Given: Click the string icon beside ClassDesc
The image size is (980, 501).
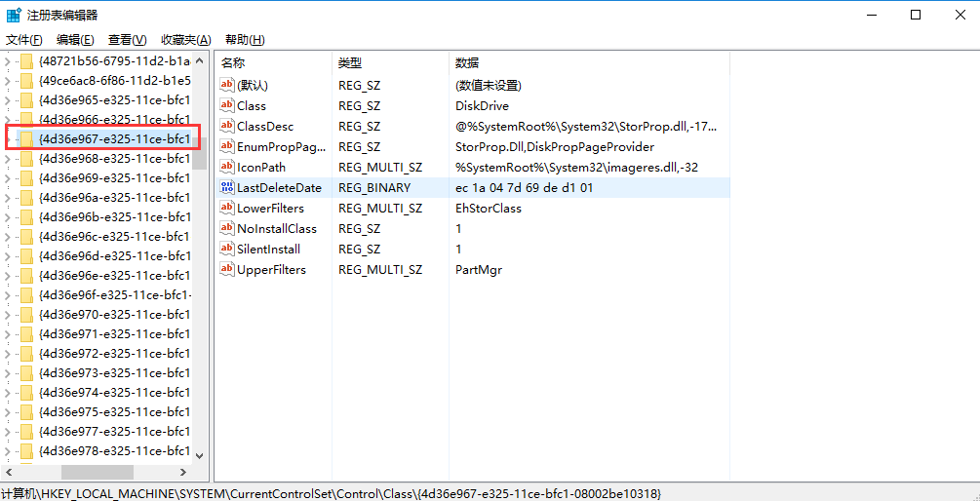Looking at the screenshot, I should 227,126.
